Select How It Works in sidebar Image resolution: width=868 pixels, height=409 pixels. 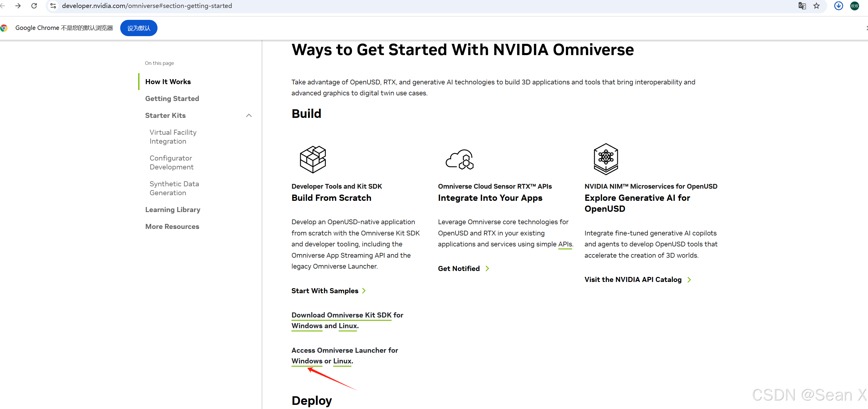[168, 82]
